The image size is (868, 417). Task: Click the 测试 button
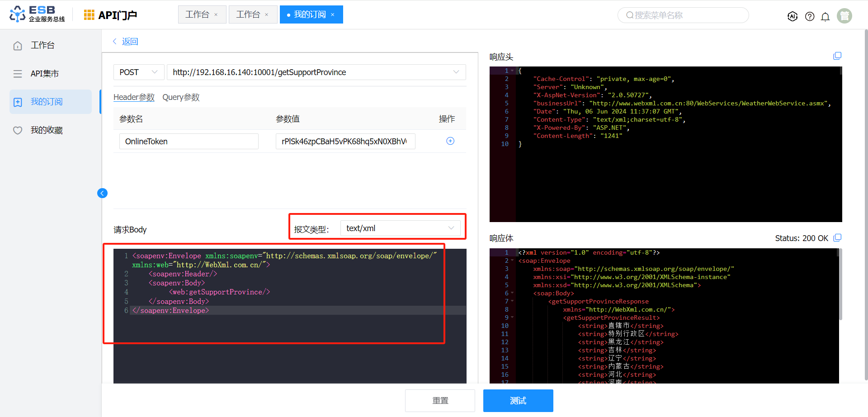click(518, 401)
